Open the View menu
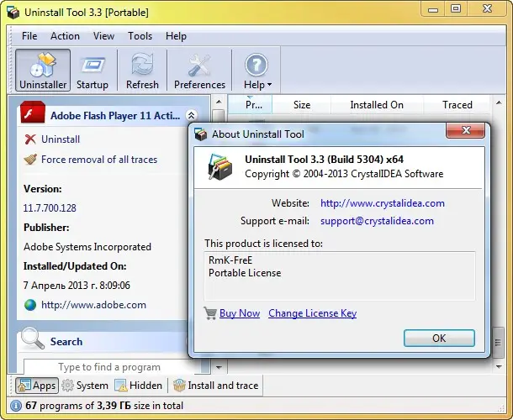Screen dimensions: 513x420 point(103,36)
